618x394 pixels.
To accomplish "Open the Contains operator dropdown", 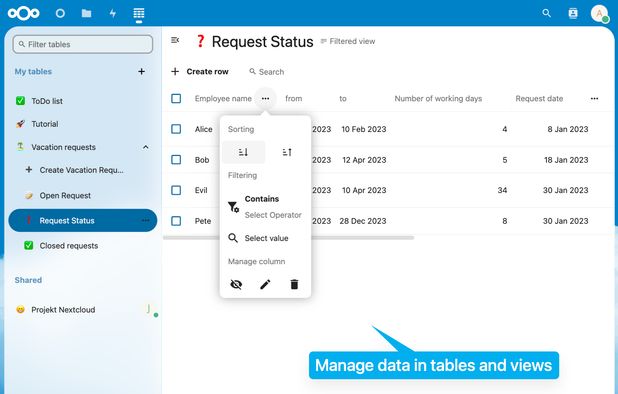I will click(x=273, y=207).
